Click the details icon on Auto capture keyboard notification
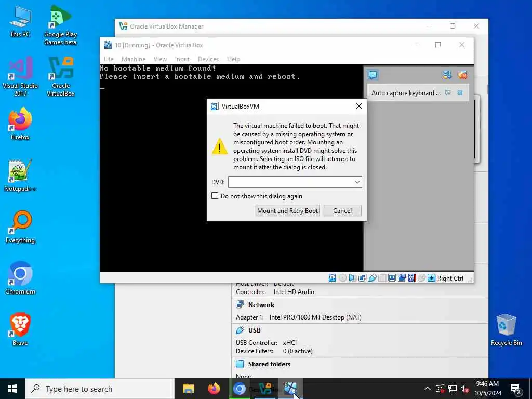The image size is (532, 399). point(448,92)
